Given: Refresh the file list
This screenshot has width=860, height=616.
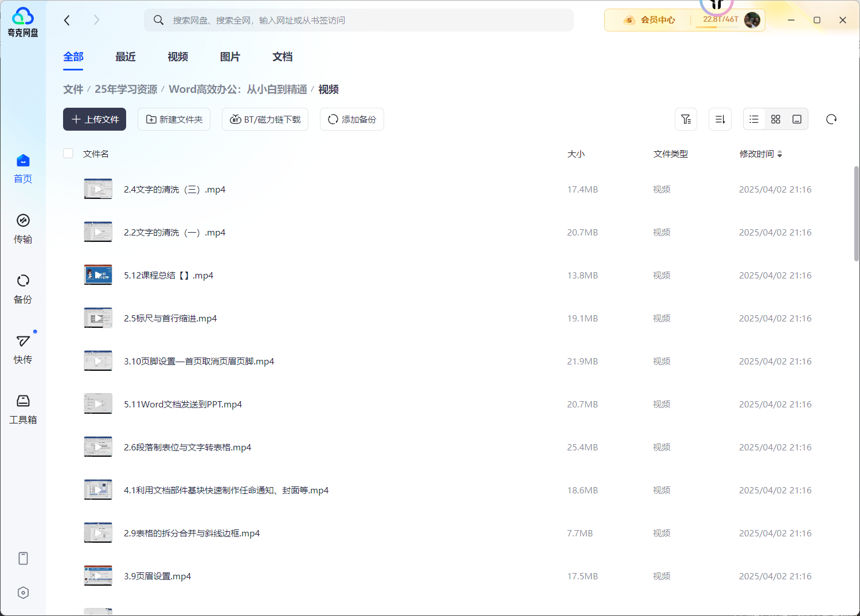Looking at the screenshot, I should 831,119.
